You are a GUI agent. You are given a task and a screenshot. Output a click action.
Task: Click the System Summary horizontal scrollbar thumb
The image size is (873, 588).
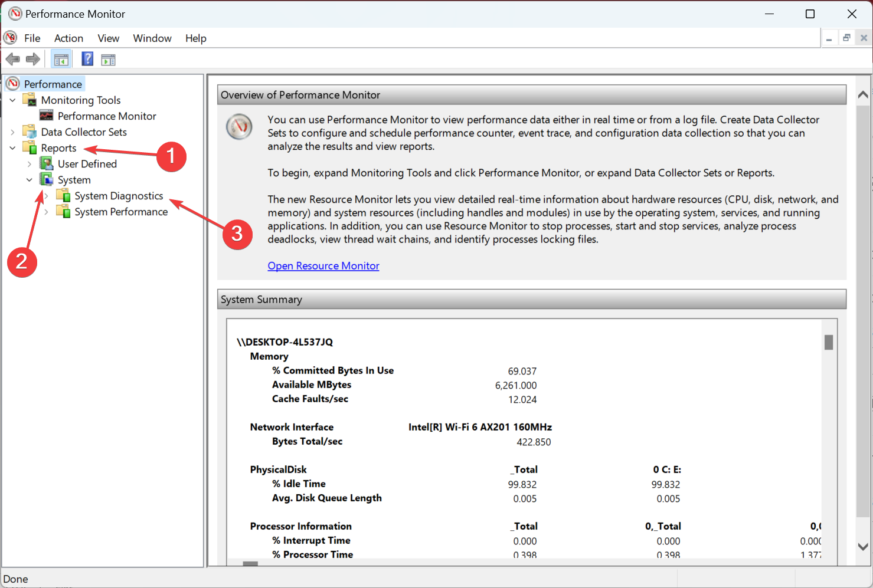click(251, 563)
